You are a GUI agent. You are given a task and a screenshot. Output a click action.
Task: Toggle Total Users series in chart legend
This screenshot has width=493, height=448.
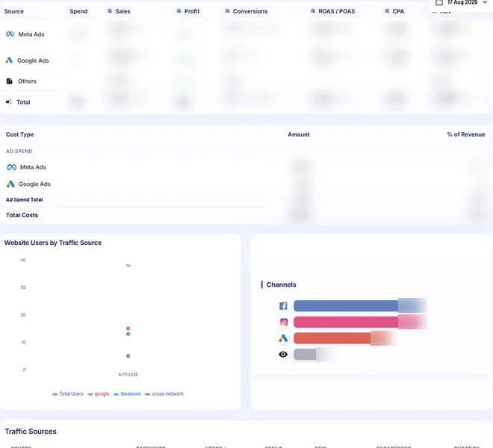[68, 394]
